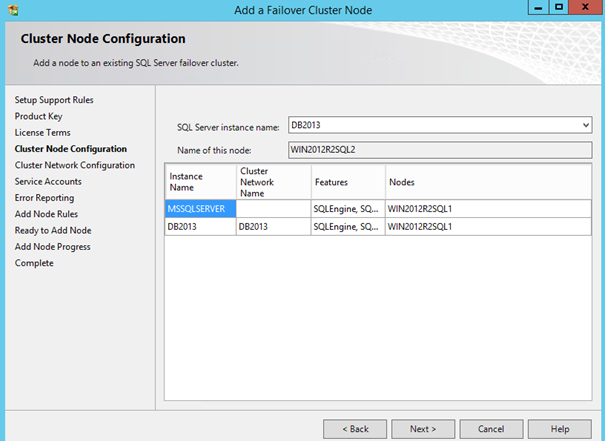
Task: Click the Features column header
Action: [x=347, y=182]
